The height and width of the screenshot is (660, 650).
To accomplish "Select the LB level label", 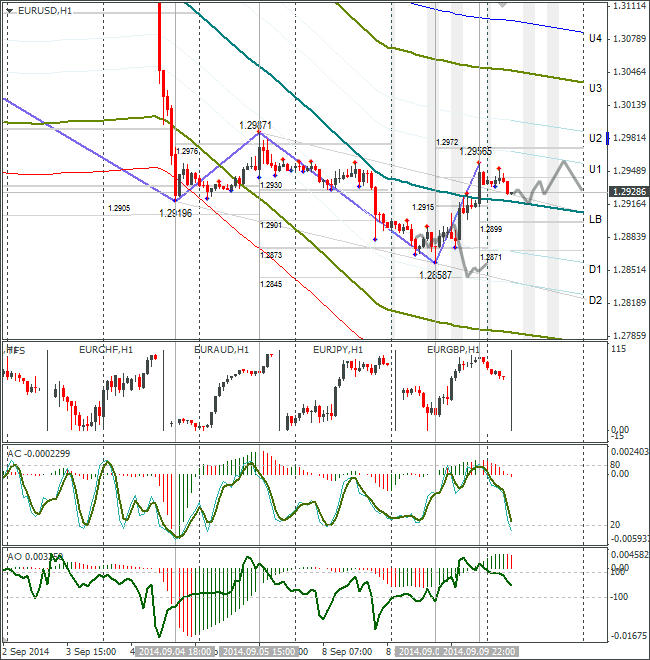I will pos(595,219).
